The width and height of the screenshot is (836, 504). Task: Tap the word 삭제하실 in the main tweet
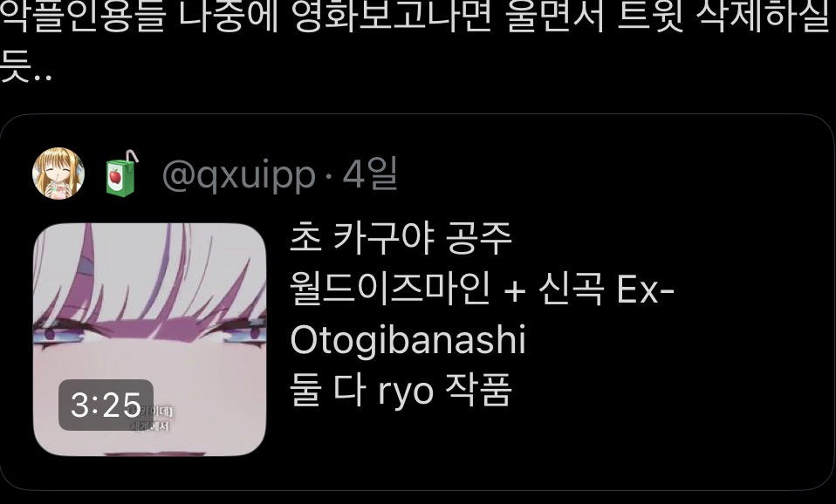[763, 16]
